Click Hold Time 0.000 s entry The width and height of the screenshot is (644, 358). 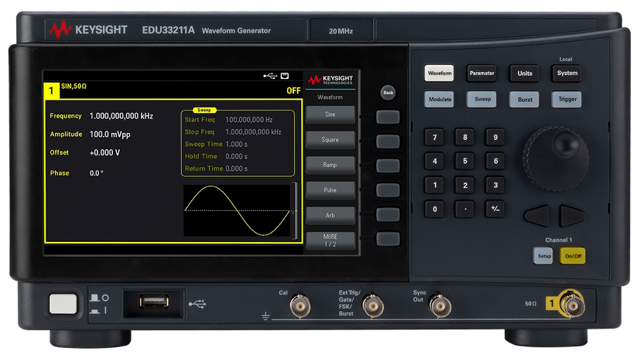click(x=216, y=156)
